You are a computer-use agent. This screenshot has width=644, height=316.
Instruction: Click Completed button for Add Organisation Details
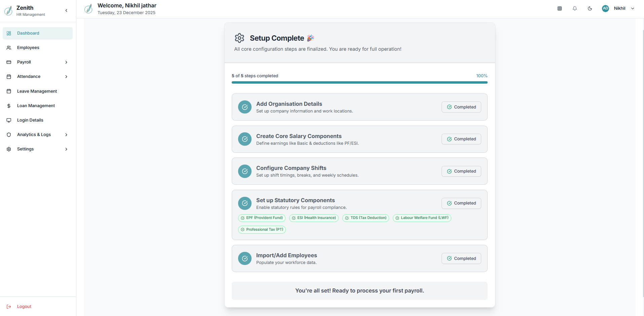pyautogui.click(x=461, y=107)
